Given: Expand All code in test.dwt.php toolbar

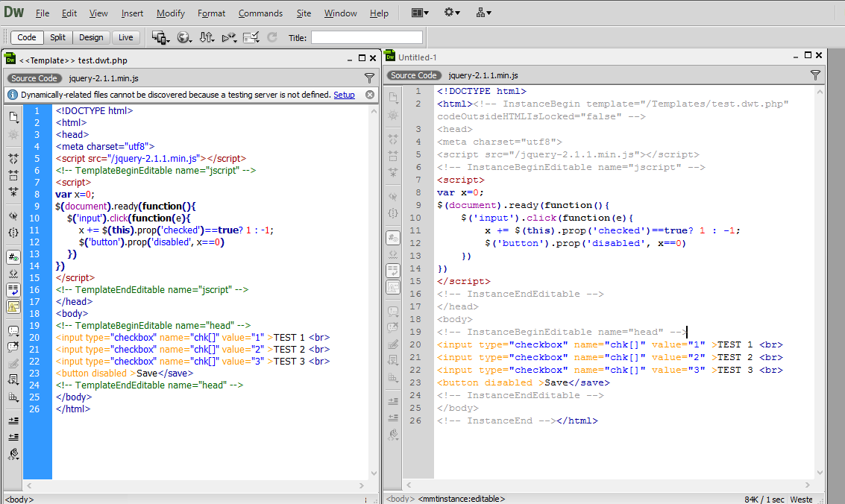Looking at the screenshot, I should (x=13, y=192).
